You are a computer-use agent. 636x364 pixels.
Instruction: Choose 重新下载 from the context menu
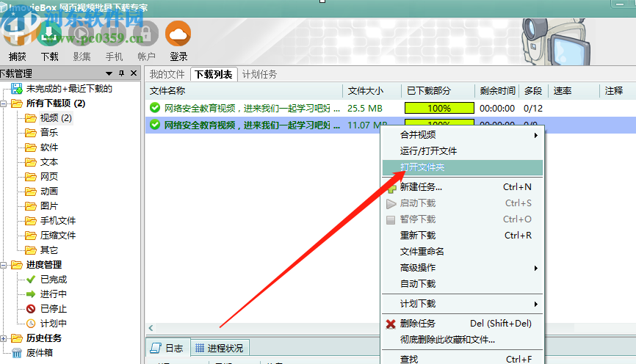[x=463, y=236]
